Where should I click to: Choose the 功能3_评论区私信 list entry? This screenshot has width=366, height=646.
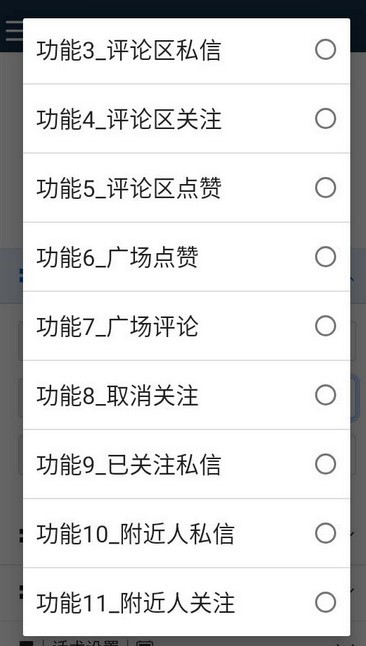click(x=186, y=51)
